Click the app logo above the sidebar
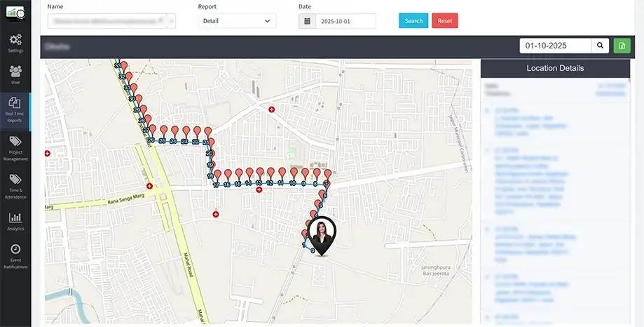 point(15,13)
